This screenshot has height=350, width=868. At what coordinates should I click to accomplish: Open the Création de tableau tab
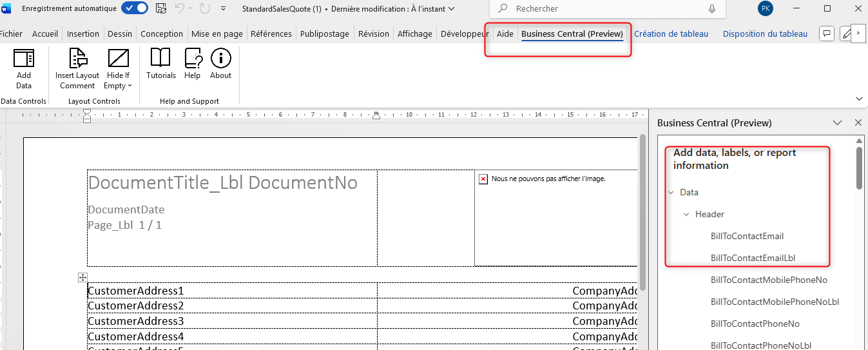pos(671,34)
